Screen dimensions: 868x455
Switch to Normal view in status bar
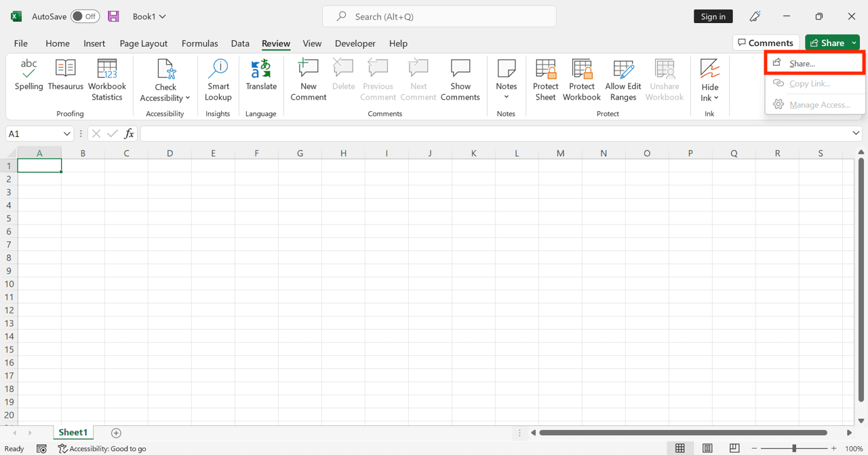(680, 448)
